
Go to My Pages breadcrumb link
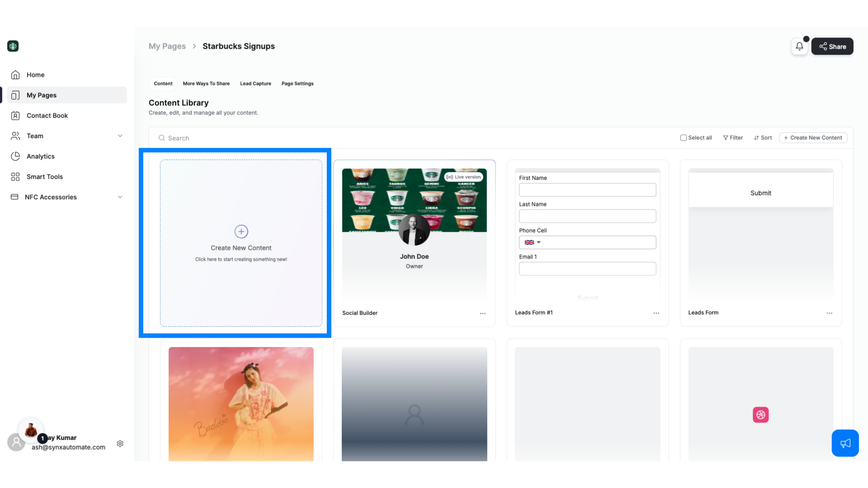tap(167, 46)
